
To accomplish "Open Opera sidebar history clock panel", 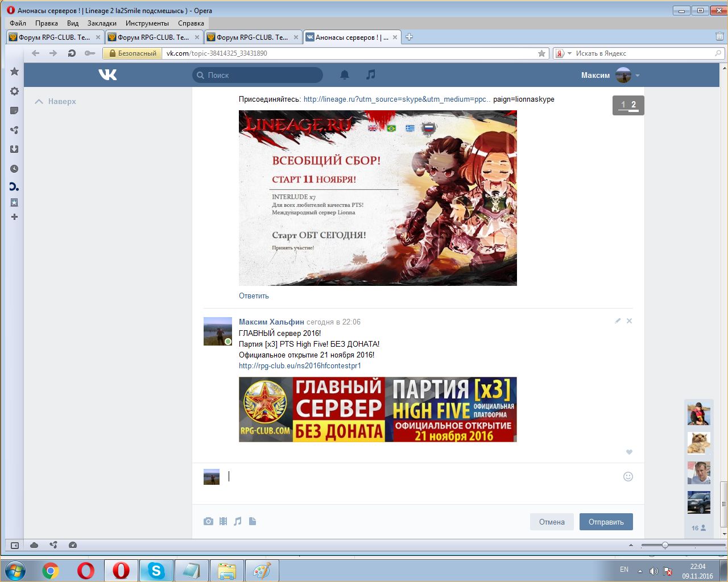I will coord(14,169).
